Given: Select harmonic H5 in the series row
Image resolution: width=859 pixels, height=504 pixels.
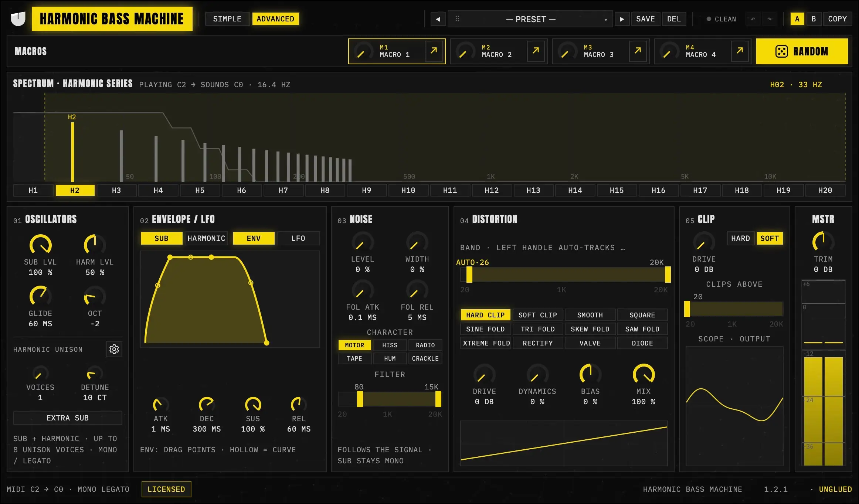Looking at the screenshot, I should 200,190.
